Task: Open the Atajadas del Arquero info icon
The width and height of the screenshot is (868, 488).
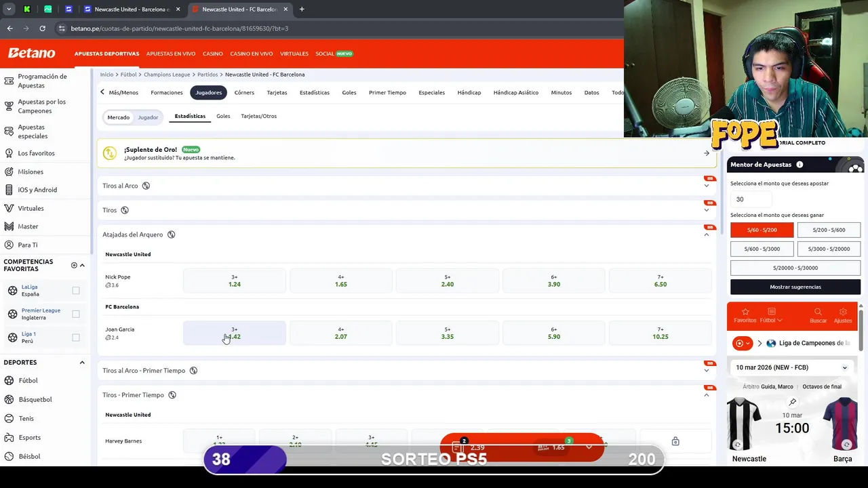Action: click(x=171, y=235)
